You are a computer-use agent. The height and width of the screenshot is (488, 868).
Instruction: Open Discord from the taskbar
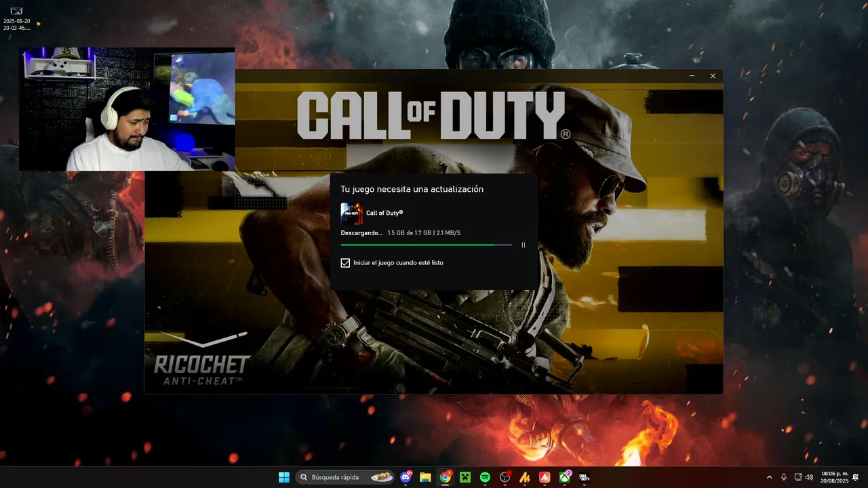click(406, 477)
